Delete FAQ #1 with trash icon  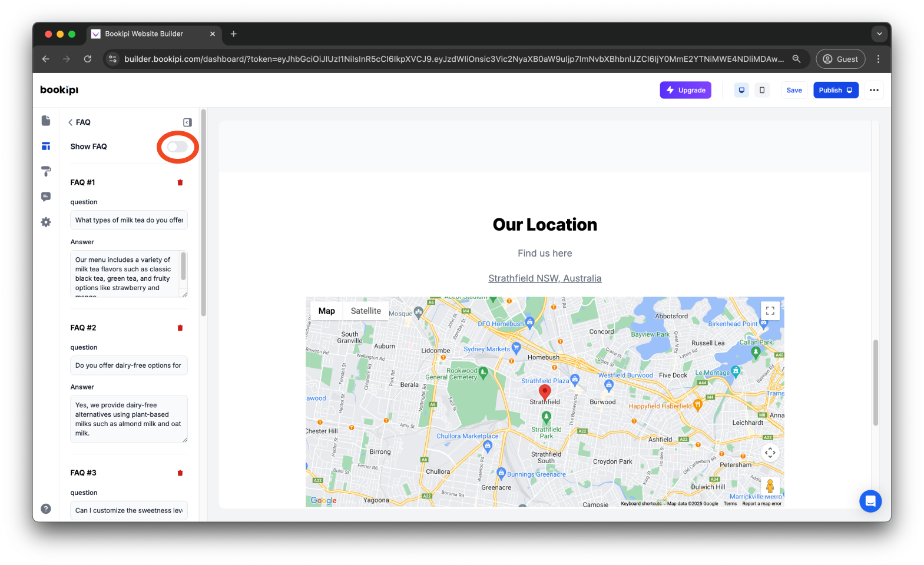pos(180,182)
